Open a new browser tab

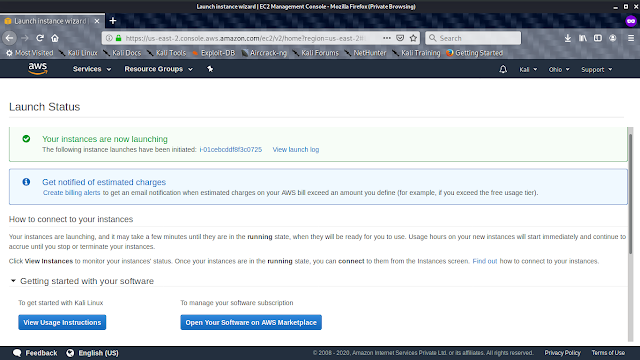(x=113, y=20)
